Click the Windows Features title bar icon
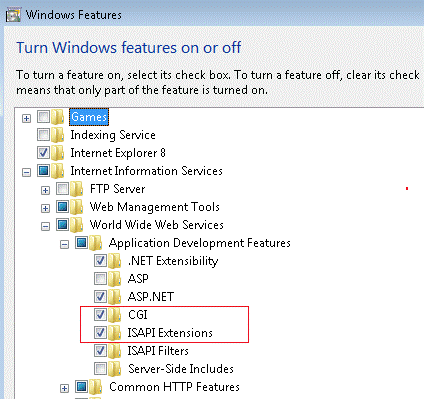This screenshot has width=424, height=399. tap(13, 15)
